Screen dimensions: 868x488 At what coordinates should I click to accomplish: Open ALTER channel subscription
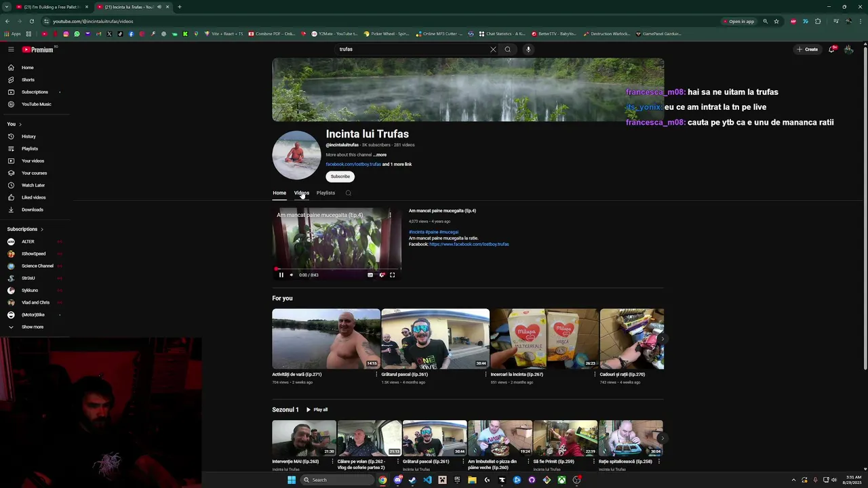point(28,241)
